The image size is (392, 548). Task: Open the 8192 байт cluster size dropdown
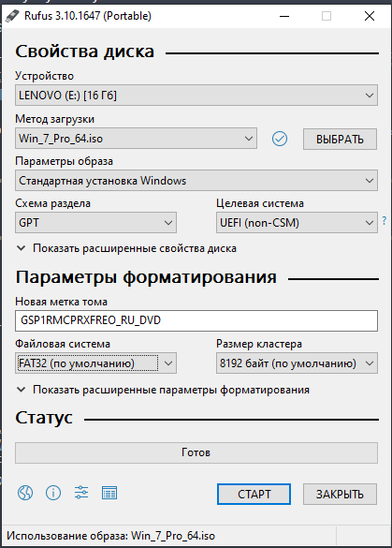(x=297, y=363)
